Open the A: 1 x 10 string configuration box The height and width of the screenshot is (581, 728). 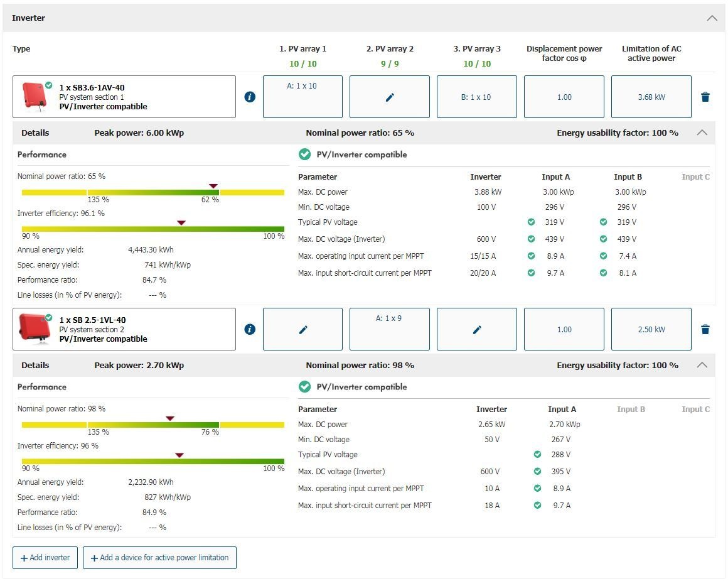[x=302, y=97]
